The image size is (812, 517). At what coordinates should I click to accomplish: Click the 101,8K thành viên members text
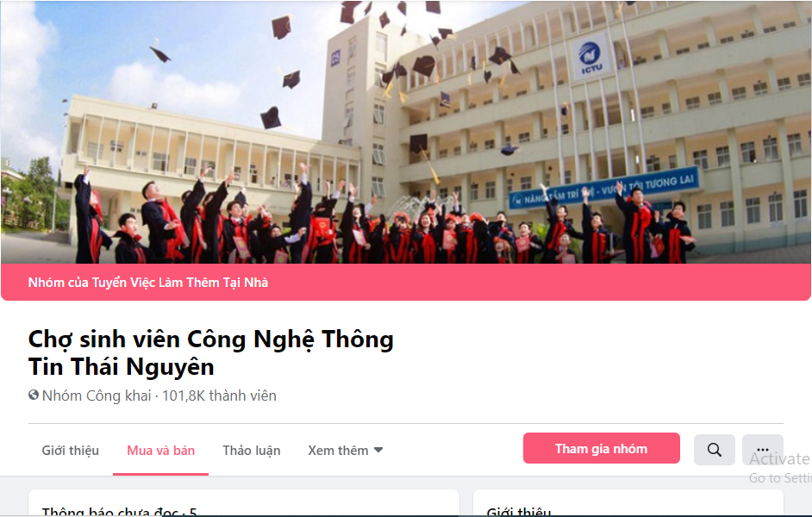click(x=219, y=396)
